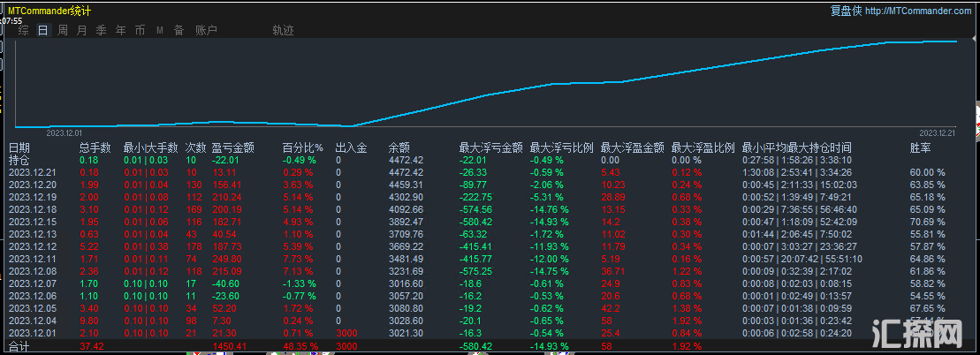Select the 2023.12.21 data row
980x355 pixels.
pos(32,172)
